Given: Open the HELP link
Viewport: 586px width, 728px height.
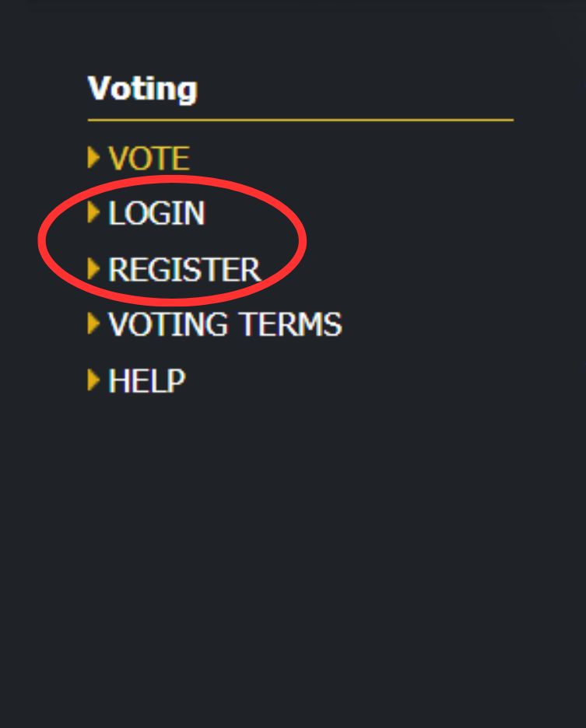Looking at the screenshot, I should point(146,380).
